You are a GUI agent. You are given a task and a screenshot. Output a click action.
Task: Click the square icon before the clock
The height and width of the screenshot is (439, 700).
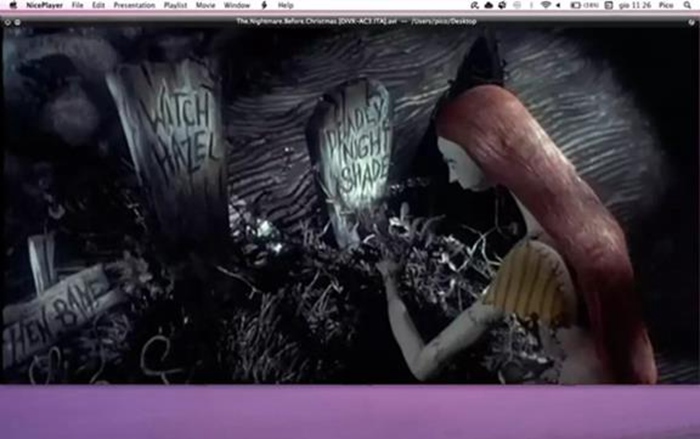pos(608,5)
